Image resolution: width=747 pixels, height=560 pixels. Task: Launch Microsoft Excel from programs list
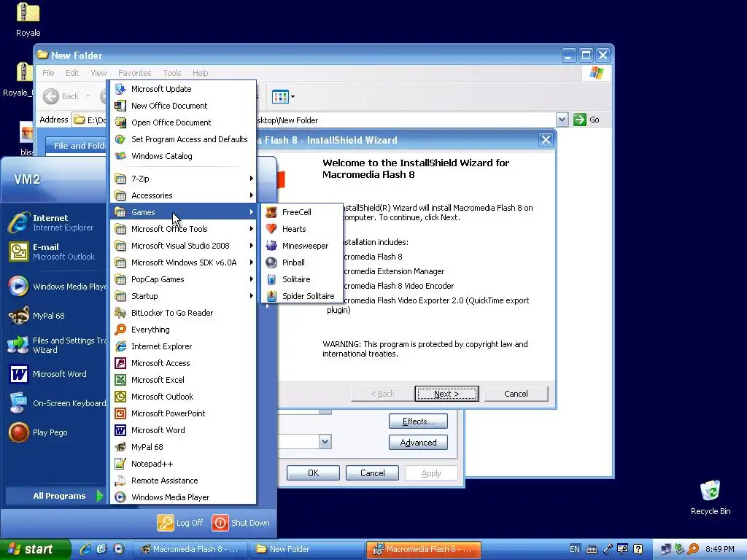[x=183, y=379]
